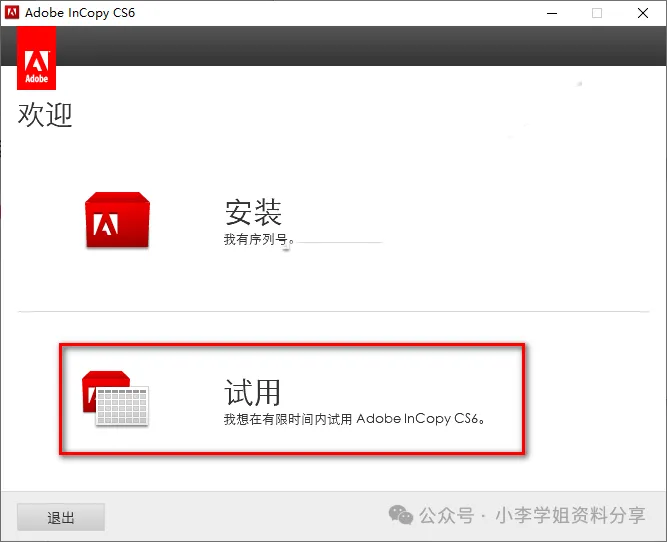Screen dimensions: 667x542
Task: Click the text 我想在有限时间内试用 Adobe InCopy CS6
Action: point(354,419)
